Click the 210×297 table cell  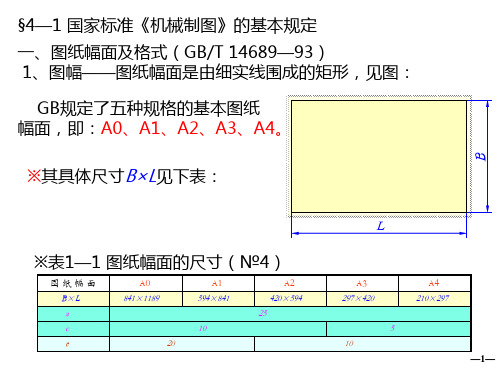[x=434, y=299]
